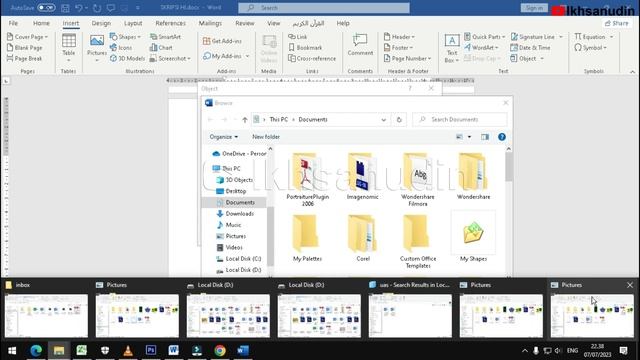
Task: Click the Save icon in the title bar
Action: (x=65, y=8)
